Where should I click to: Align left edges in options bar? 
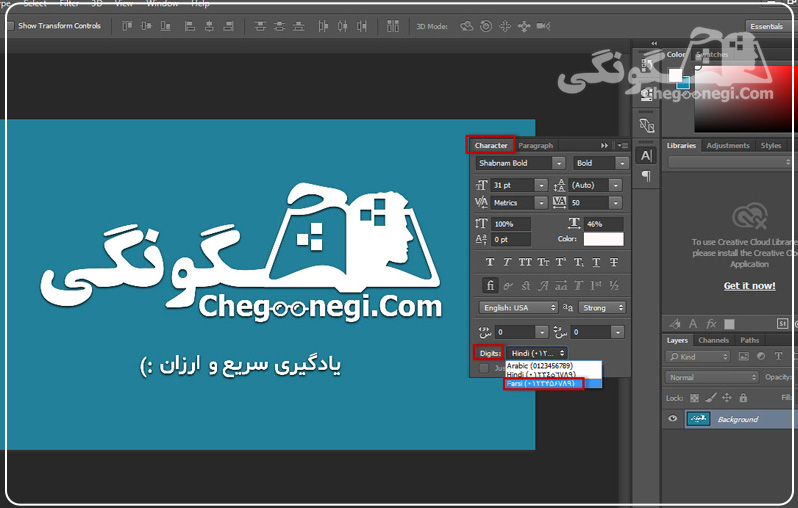[190, 26]
